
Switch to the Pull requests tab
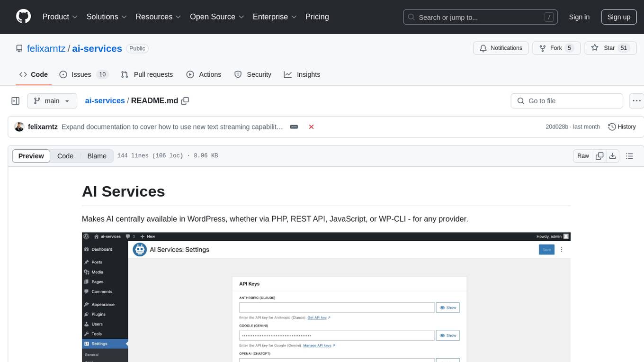[147, 74]
